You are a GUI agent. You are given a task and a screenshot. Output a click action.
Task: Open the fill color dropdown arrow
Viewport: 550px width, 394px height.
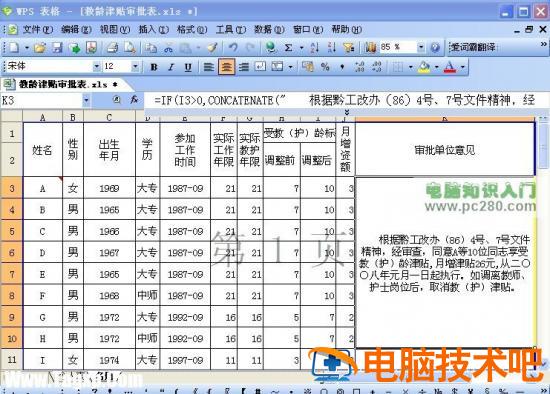[437, 67]
